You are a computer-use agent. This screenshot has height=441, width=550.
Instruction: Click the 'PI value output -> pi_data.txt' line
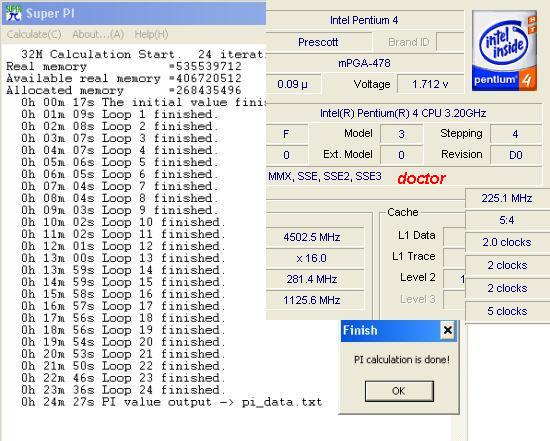click(x=171, y=402)
